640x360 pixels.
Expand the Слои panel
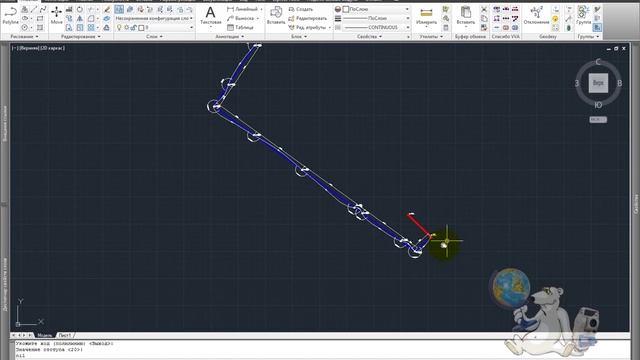coord(154,37)
